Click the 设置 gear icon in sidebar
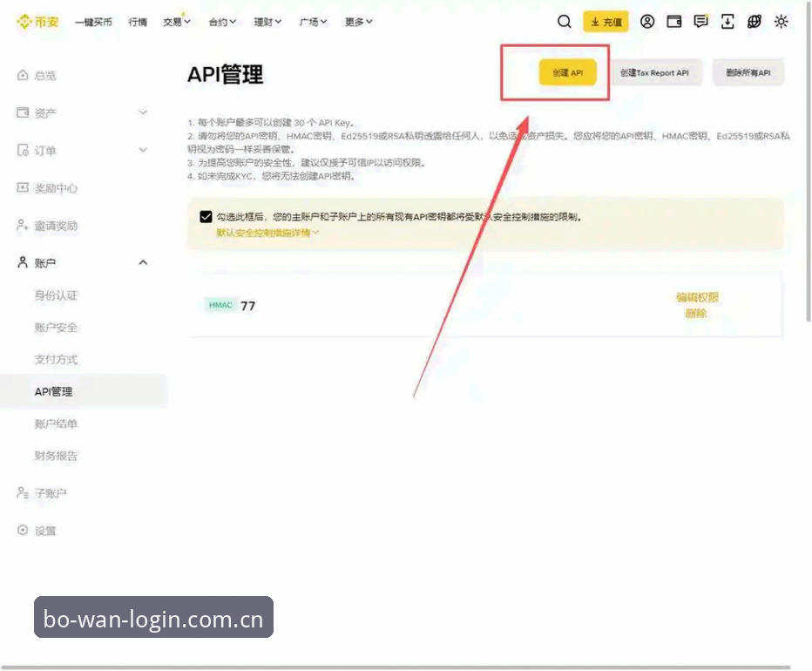Viewport: 812px width, 671px height. click(23, 530)
